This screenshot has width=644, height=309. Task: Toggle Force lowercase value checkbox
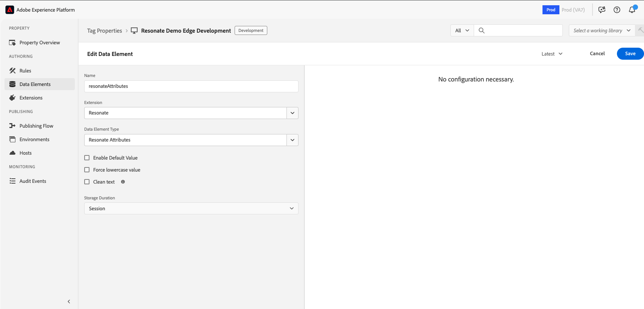click(87, 170)
